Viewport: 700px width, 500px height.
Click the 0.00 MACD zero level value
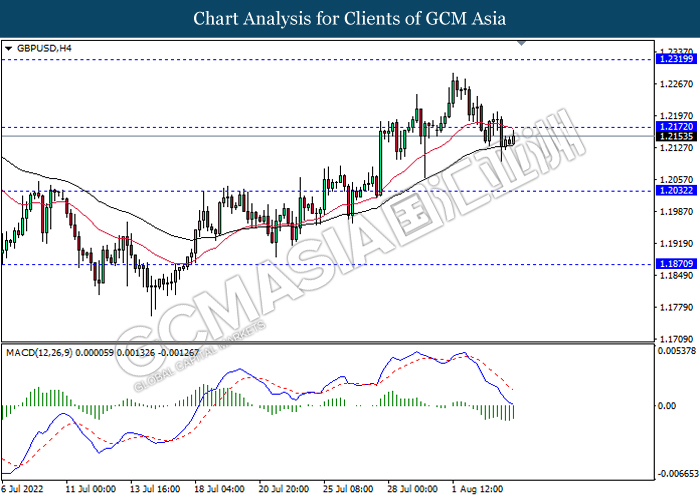coord(667,406)
